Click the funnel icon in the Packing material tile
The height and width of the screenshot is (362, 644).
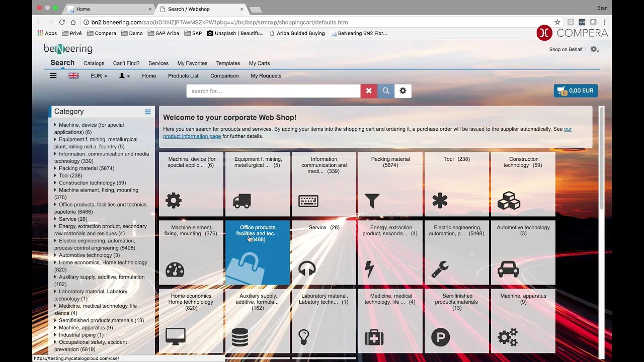click(372, 201)
